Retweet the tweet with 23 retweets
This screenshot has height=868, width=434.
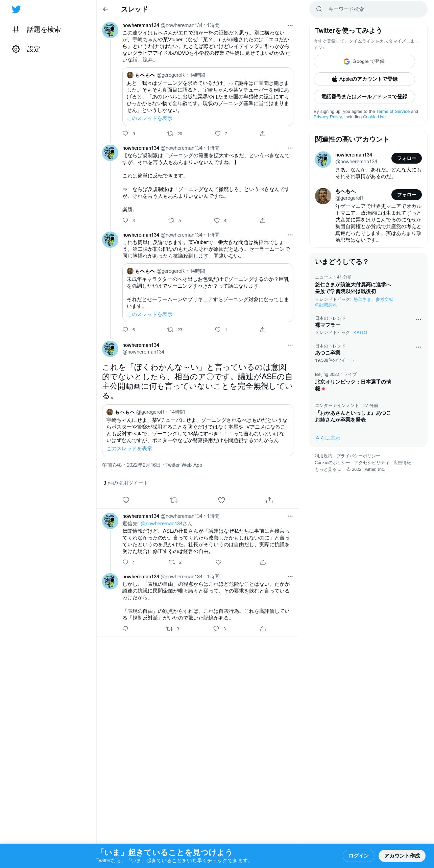coord(170,330)
